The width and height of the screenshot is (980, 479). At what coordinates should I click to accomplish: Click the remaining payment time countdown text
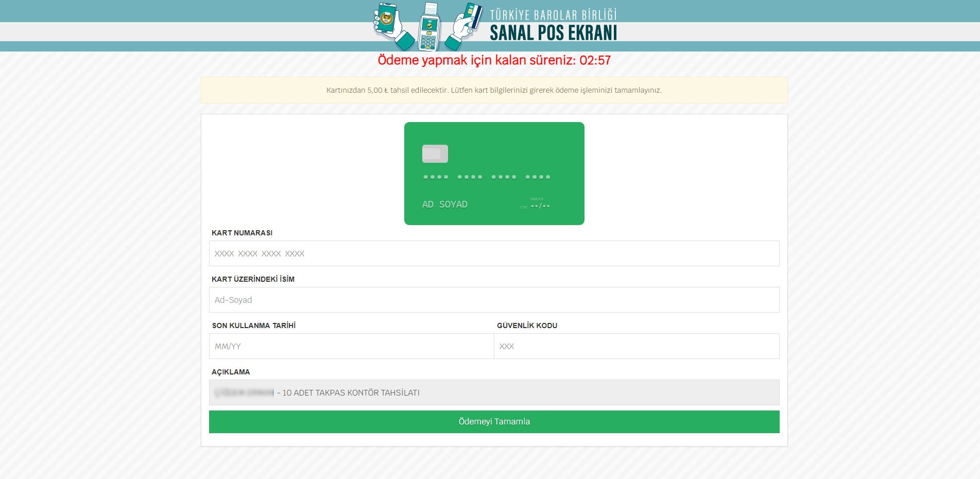pos(494,60)
